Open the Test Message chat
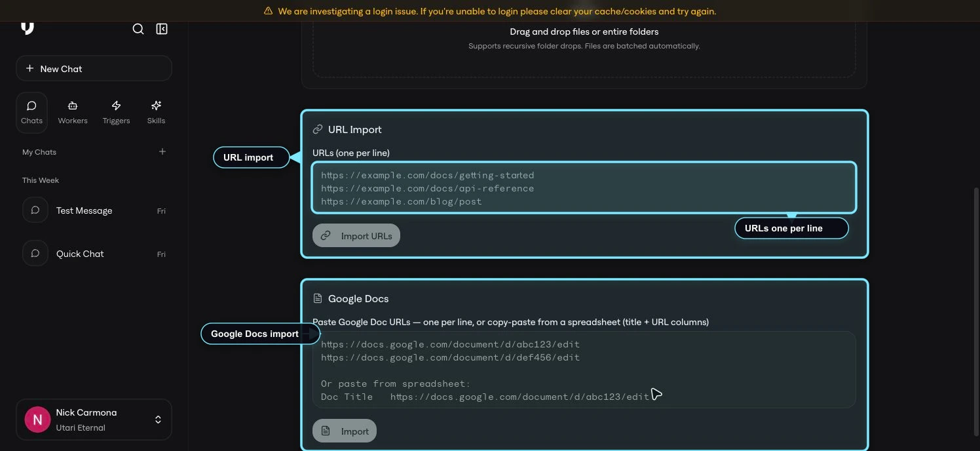Image resolution: width=980 pixels, height=451 pixels. [x=94, y=210]
